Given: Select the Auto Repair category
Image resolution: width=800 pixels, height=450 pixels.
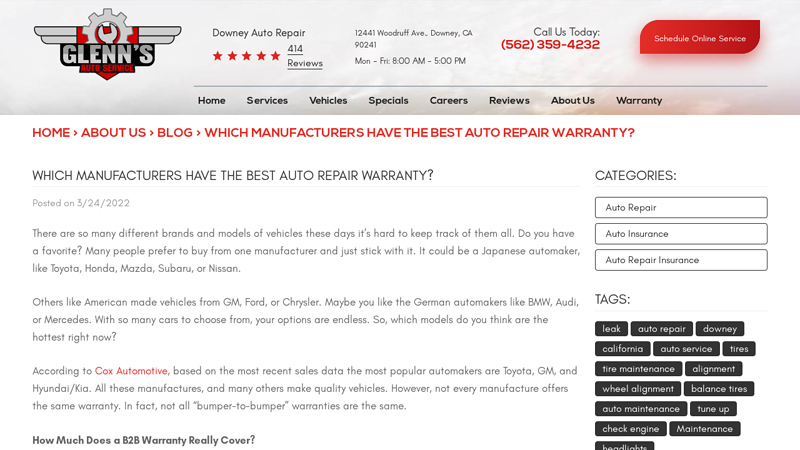Looking at the screenshot, I should pos(681,208).
